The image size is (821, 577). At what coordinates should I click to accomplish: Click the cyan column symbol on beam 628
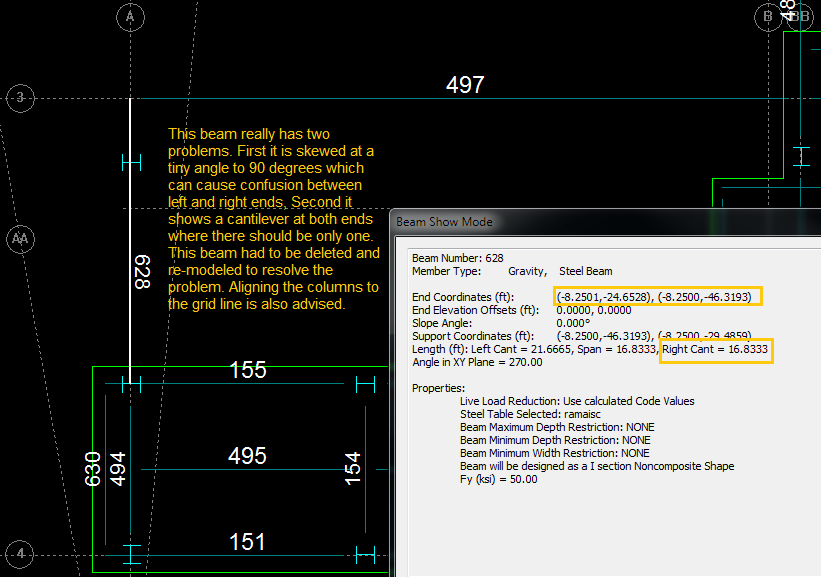coord(131,161)
